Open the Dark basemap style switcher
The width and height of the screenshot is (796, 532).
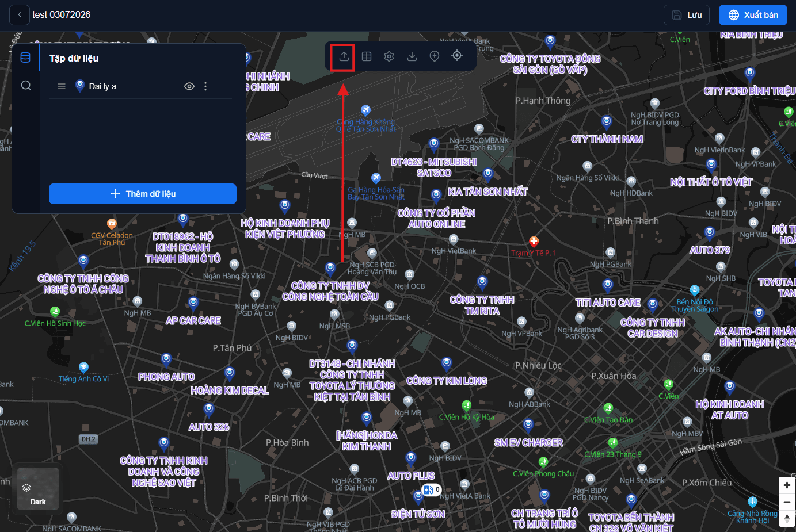[38, 489]
